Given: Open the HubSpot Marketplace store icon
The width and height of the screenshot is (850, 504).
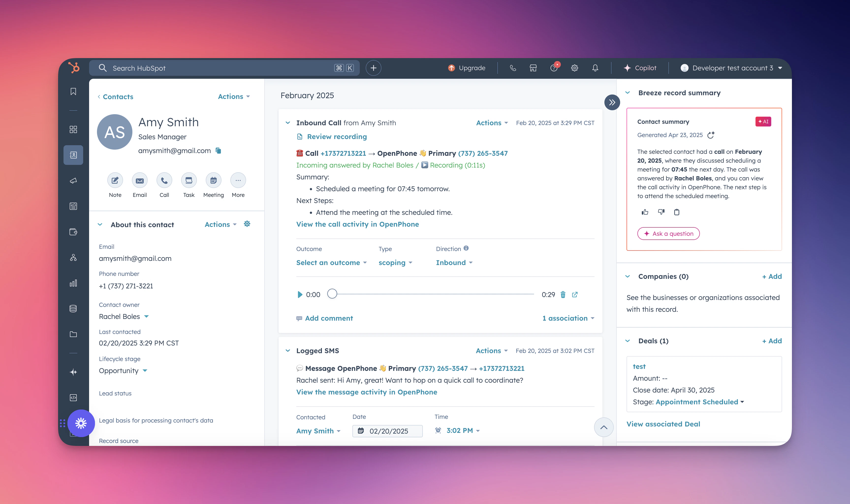Looking at the screenshot, I should coord(533,68).
